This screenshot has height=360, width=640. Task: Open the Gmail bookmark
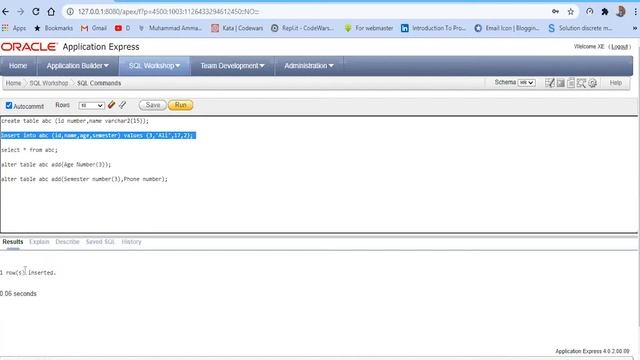click(x=94, y=28)
